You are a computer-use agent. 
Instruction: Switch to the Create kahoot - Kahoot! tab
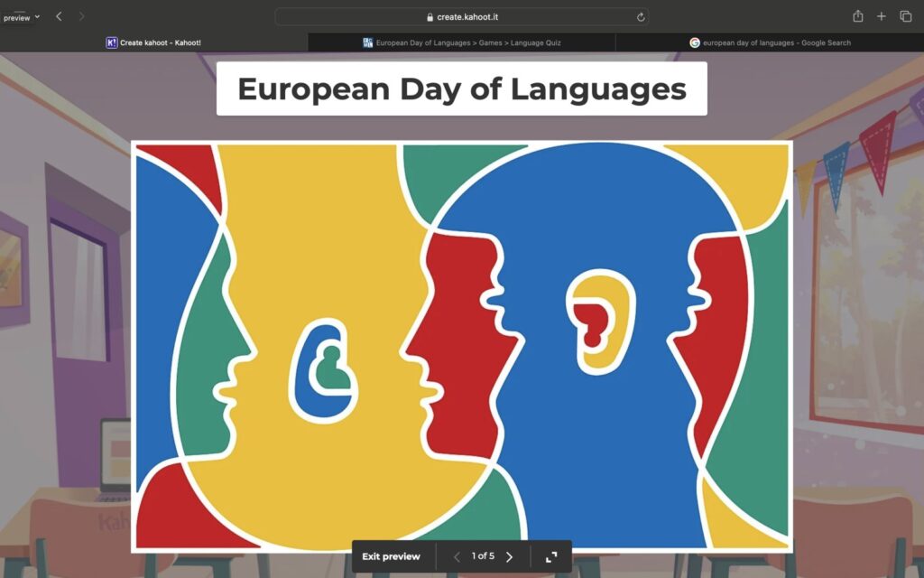tap(153, 42)
